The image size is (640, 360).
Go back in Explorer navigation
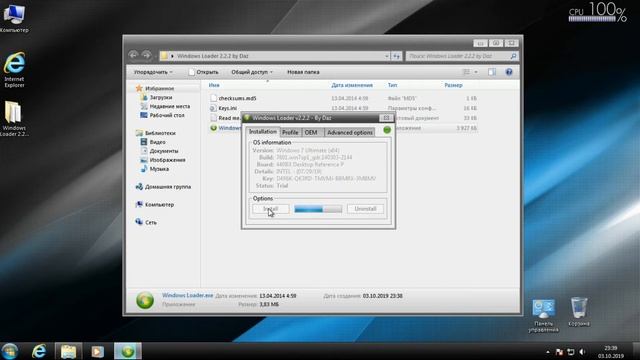click(133, 55)
